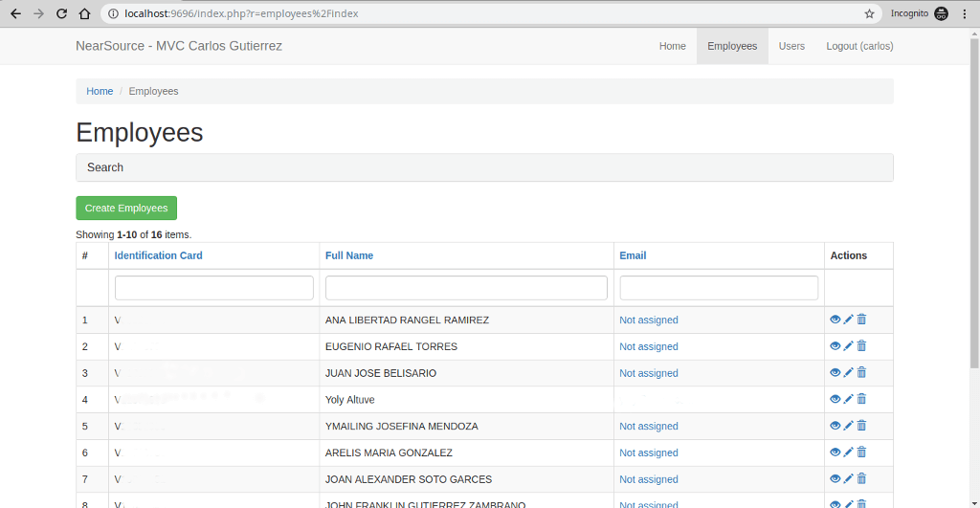This screenshot has height=508, width=980.
Task: Click the Home breadcrumb link
Action: [100, 91]
